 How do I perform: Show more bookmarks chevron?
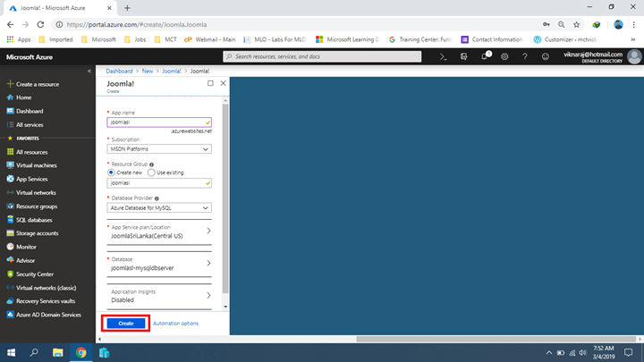pos(633,39)
